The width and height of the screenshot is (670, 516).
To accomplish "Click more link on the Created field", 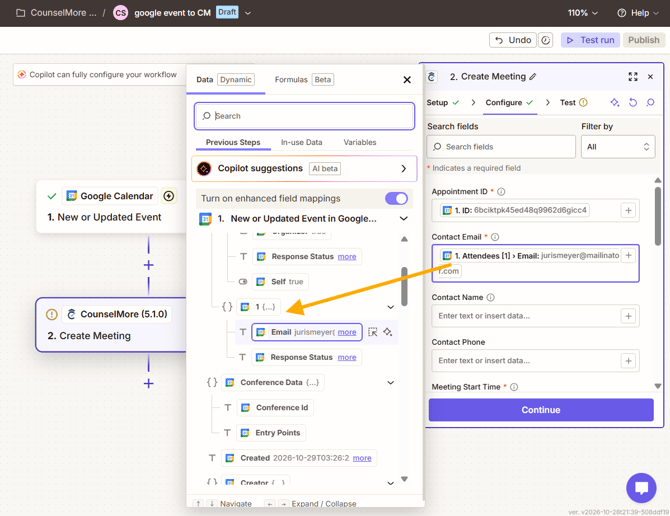I will (362, 458).
